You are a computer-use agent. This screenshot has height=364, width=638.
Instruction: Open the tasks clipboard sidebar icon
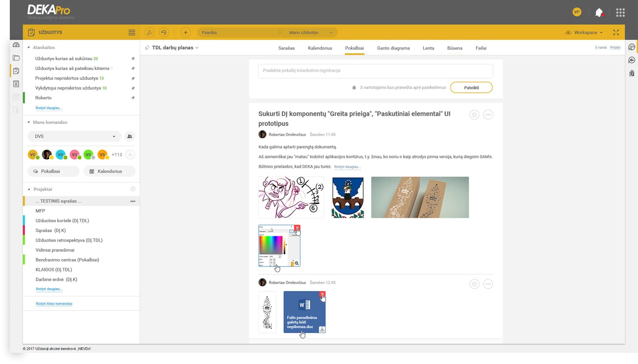point(16,71)
